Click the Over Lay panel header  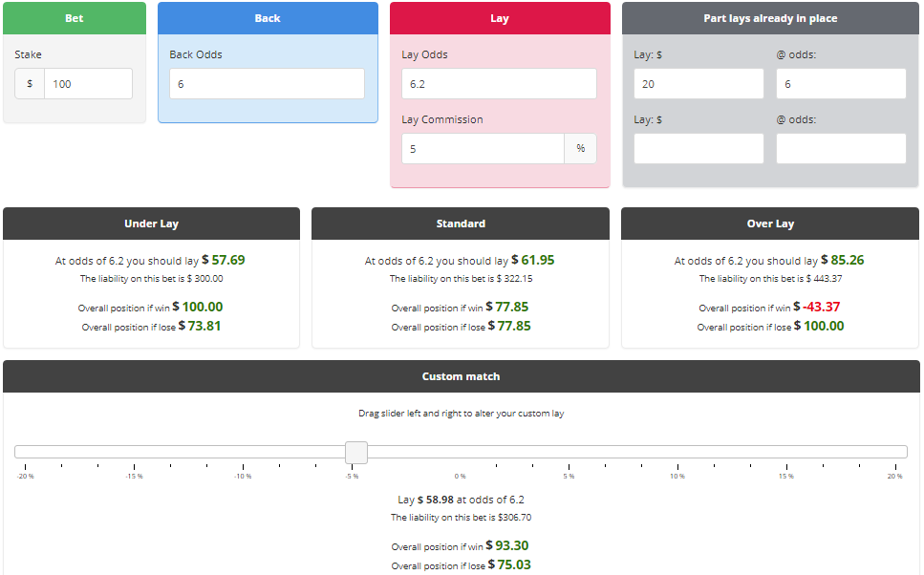tap(770, 224)
